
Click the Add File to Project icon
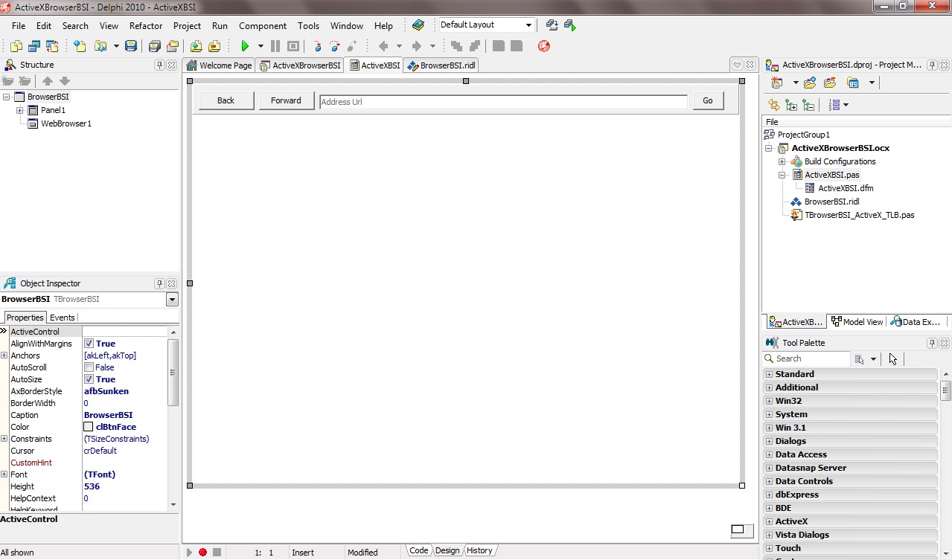click(197, 46)
